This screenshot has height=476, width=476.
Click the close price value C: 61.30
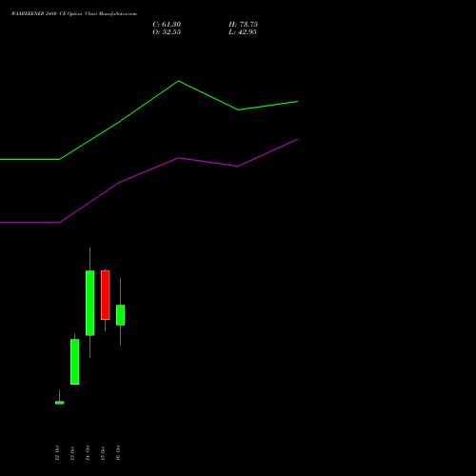click(x=167, y=25)
